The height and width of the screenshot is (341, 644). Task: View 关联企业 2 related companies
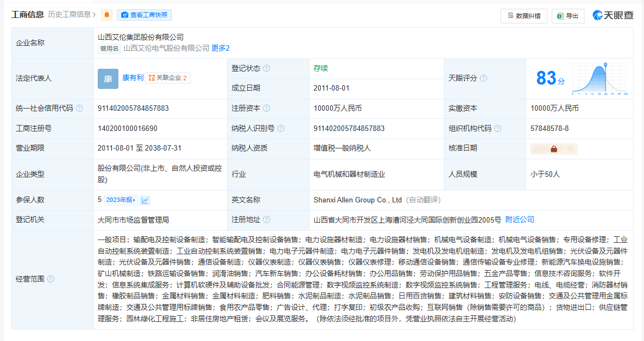(x=168, y=78)
